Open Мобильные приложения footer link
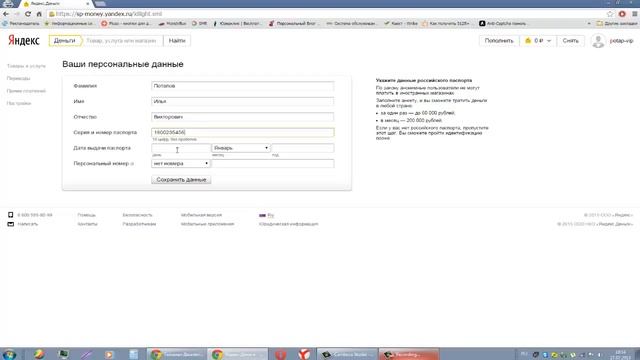Image resolution: width=640 pixels, height=360 pixels. (207, 224)
